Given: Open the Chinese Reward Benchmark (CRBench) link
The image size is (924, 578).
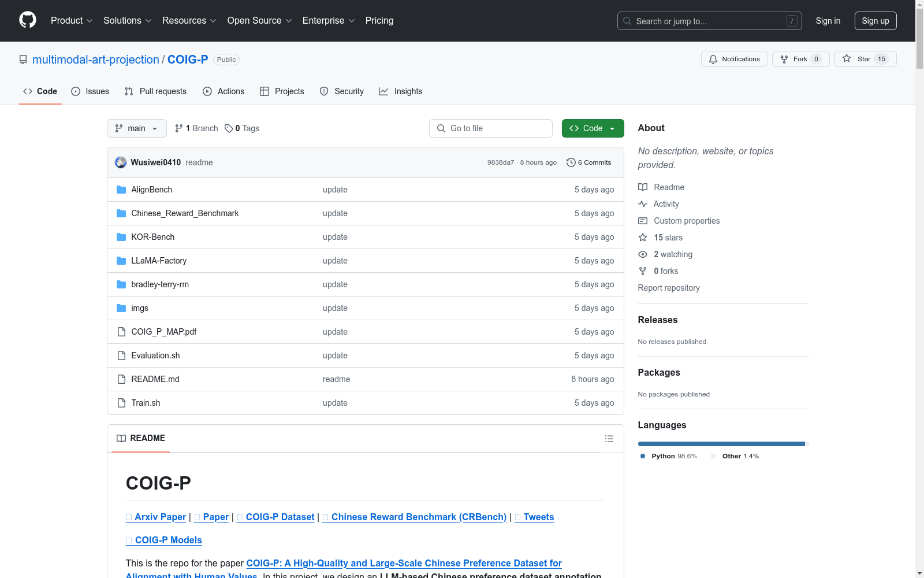Looking at the screenshot, I should click(414, 517).
